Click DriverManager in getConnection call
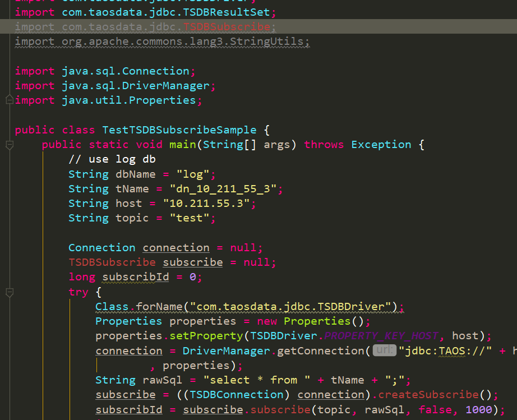The image size is (517, 420). [x=226, y=351]
